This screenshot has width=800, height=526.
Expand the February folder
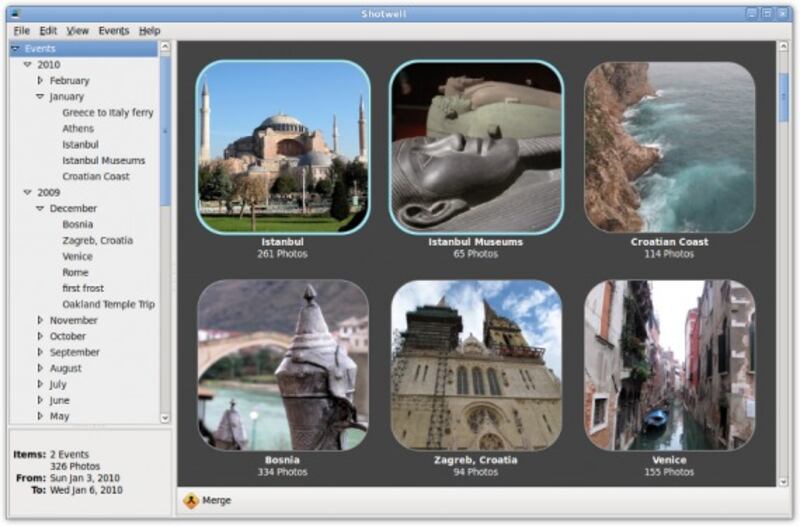(40, 81)
